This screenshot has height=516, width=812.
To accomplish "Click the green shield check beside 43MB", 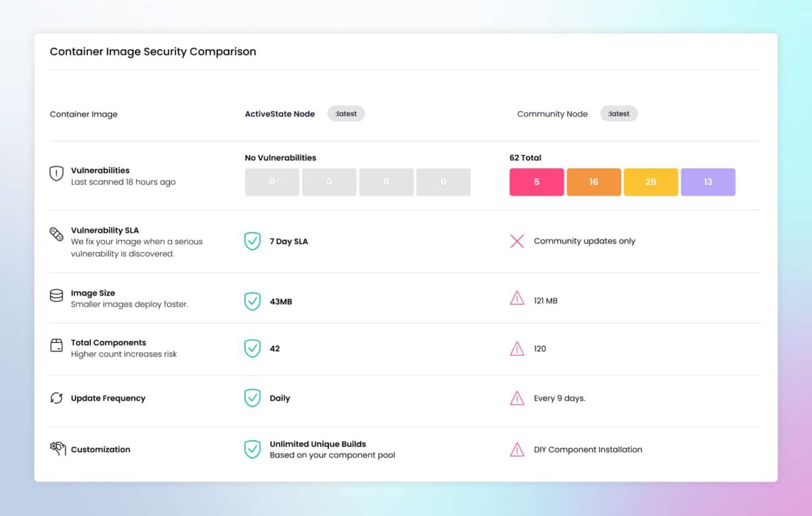I will [x=252, y=301].
